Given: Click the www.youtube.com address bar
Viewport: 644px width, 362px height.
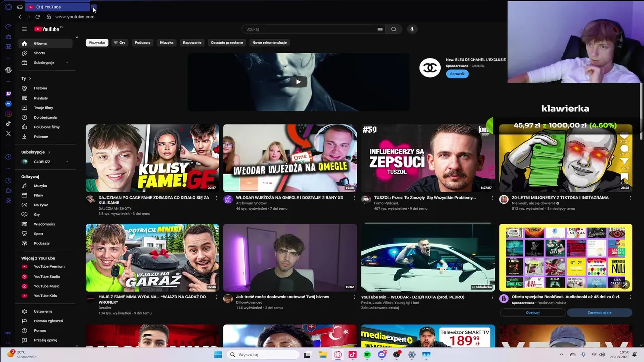Looking at the screenshot, I should (75, 17).
